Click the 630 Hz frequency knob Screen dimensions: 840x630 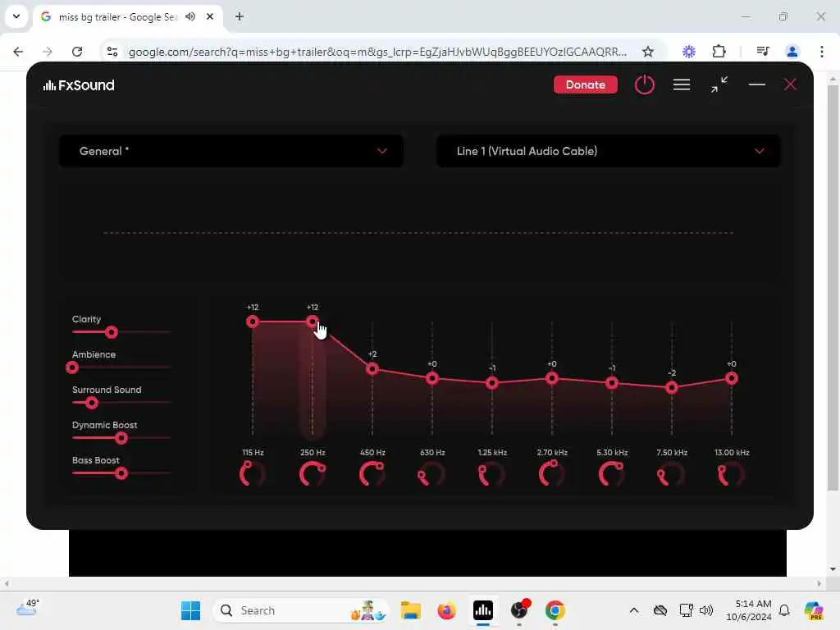[432, 474]
